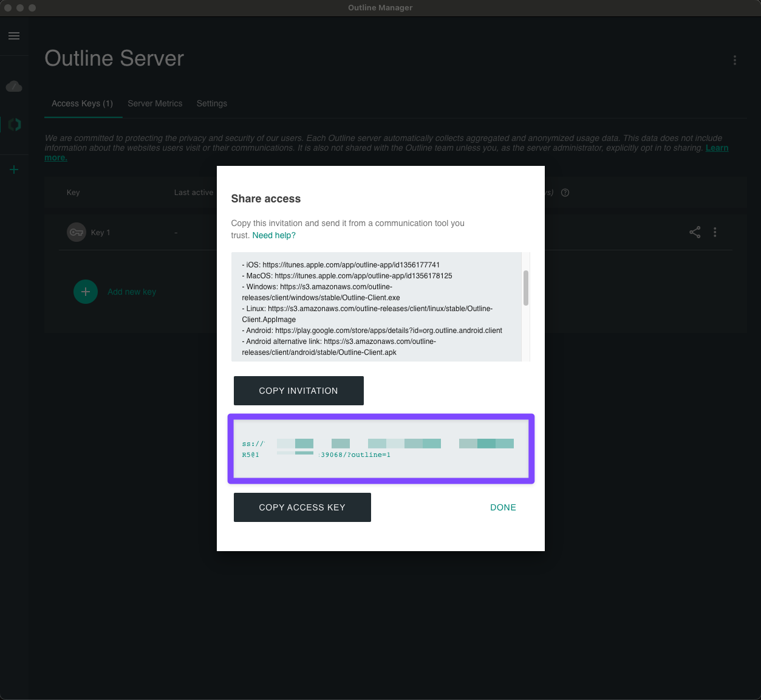Share Key 1 using the share icon
This screenshot has height=700, width=761.
point(695,232)
